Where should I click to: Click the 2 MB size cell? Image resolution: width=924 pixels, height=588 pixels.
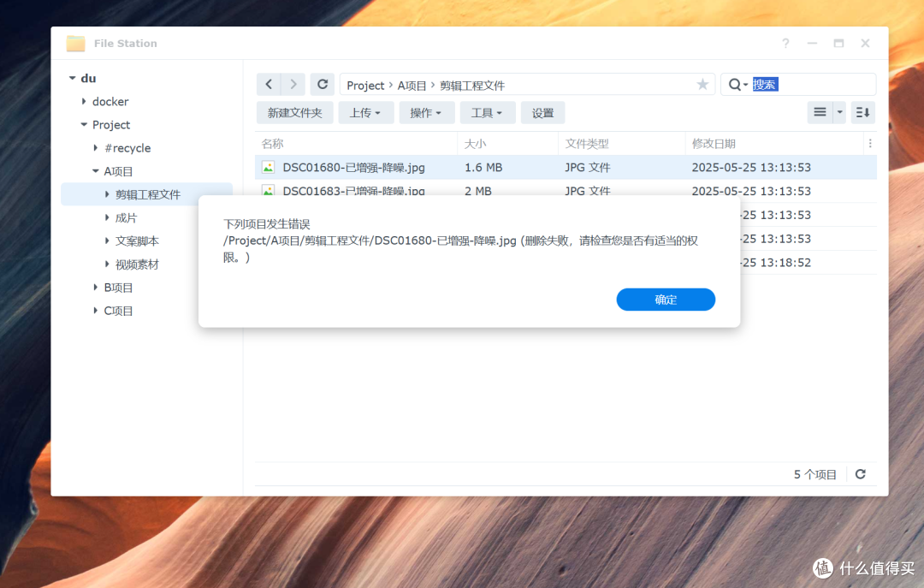tap(478, 190)
